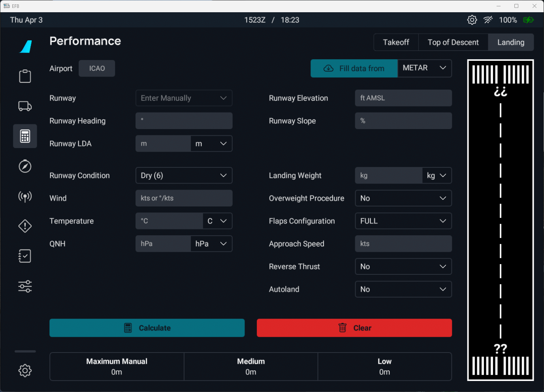Click the gear icon in top status bar
544x392 pixels.
pos(472,20)
